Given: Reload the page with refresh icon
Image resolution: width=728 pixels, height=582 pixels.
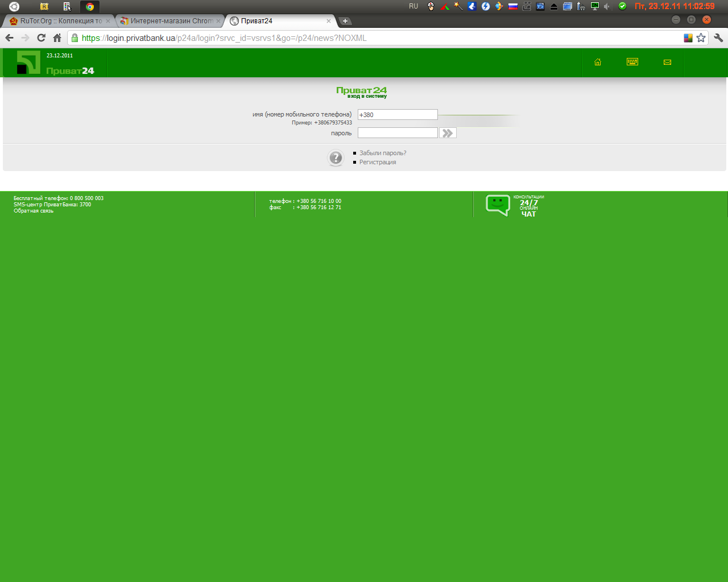Looking at the screenshot, I should click(x=41, y=38).
